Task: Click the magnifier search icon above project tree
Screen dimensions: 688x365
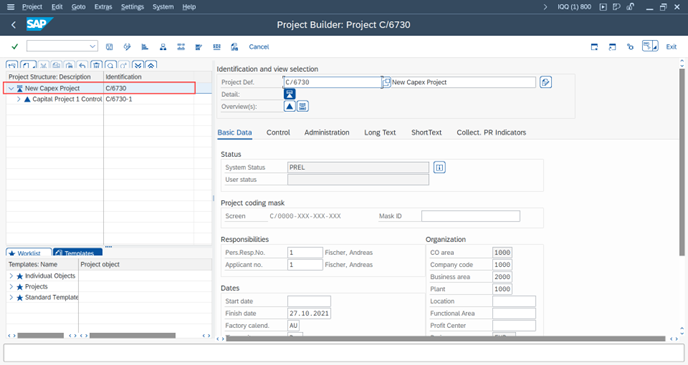Action: pos(111,65)
